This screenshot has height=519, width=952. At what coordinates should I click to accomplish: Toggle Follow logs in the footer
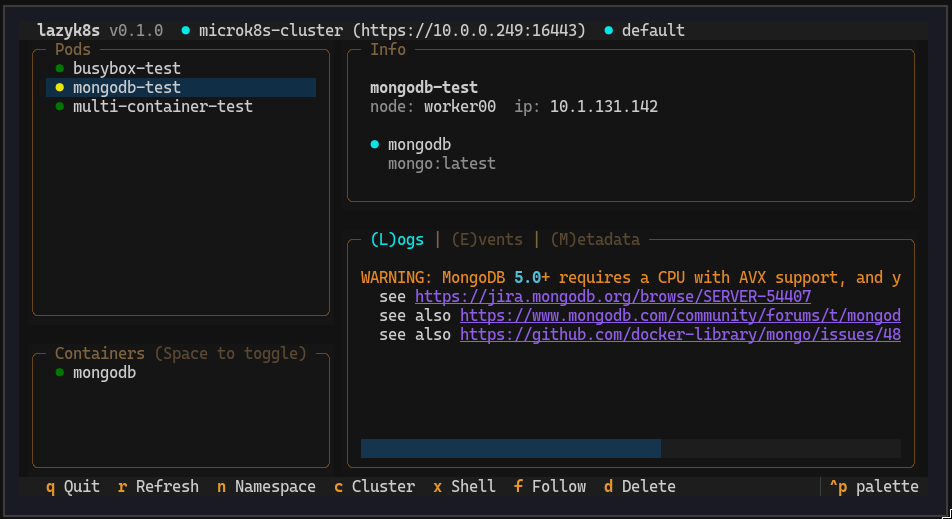[x=550, y=486]
